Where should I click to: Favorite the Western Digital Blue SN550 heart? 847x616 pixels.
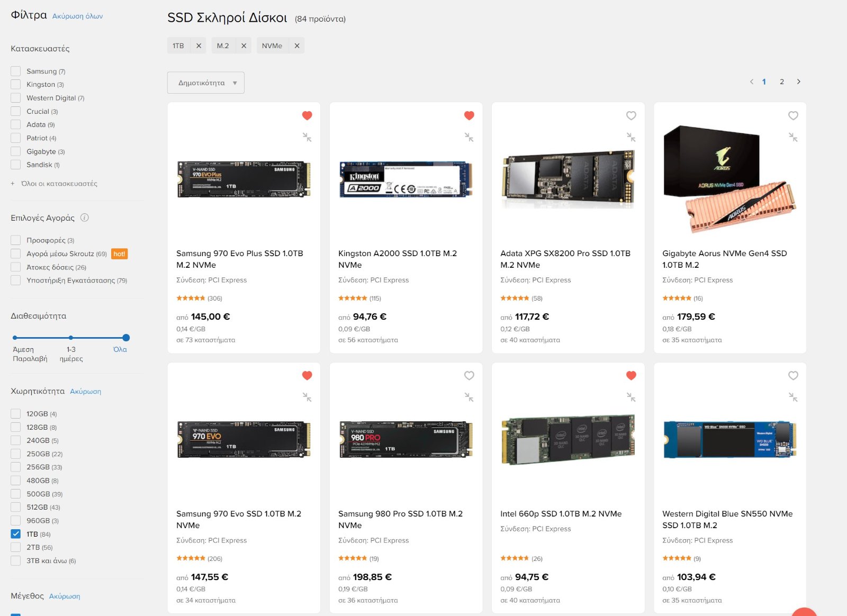click(x=793, y=375)
